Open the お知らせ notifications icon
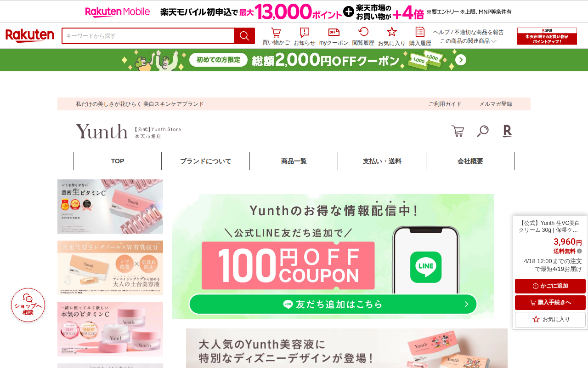The height and width of the screenshot is (368, 588). [x=305, y=36]
